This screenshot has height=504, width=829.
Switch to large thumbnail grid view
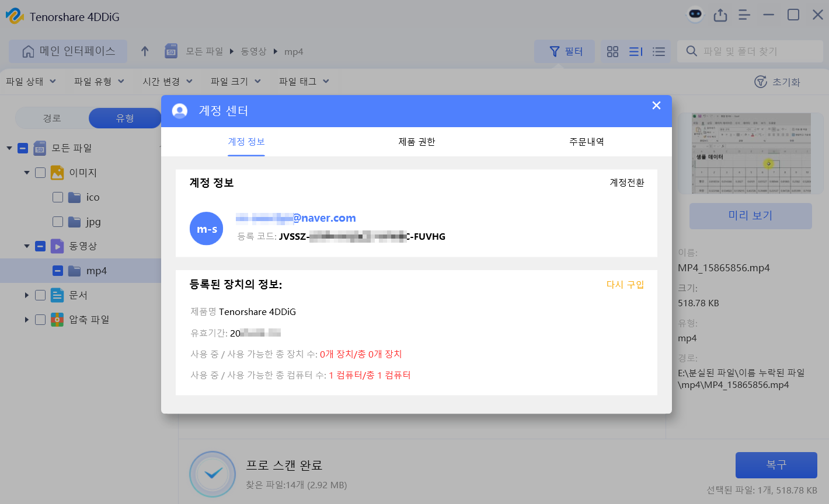click(612, 51)
